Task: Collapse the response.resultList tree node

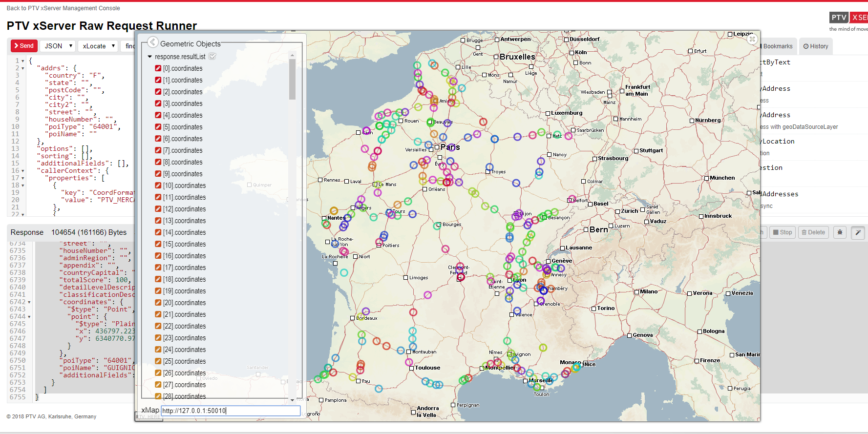Action: click(150, 57)
